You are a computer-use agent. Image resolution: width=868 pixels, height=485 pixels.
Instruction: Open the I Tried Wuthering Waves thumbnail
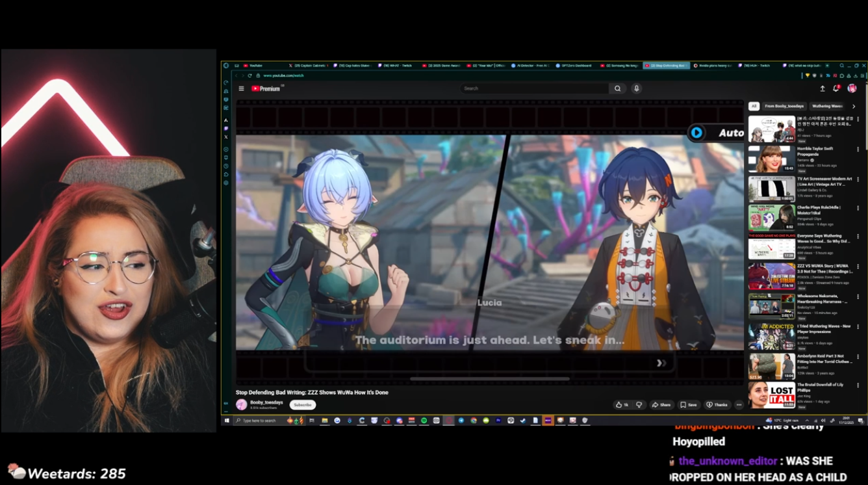(771, 336)
